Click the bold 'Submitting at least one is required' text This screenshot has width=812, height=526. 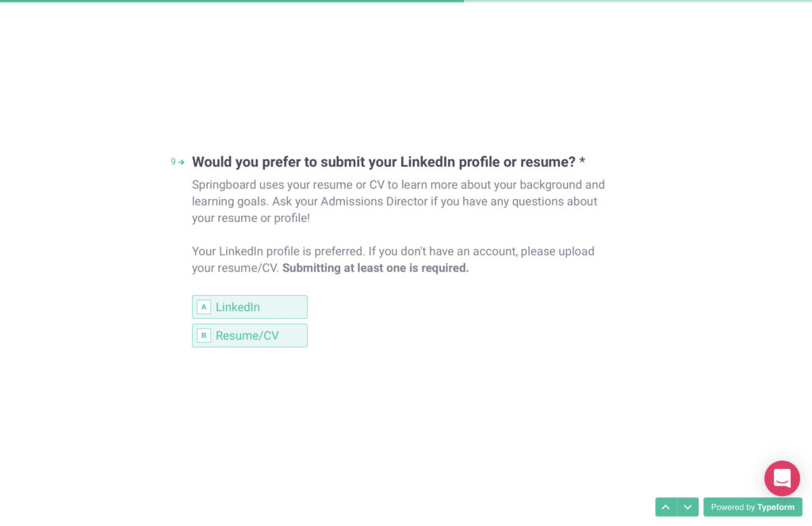coord(375,268)
